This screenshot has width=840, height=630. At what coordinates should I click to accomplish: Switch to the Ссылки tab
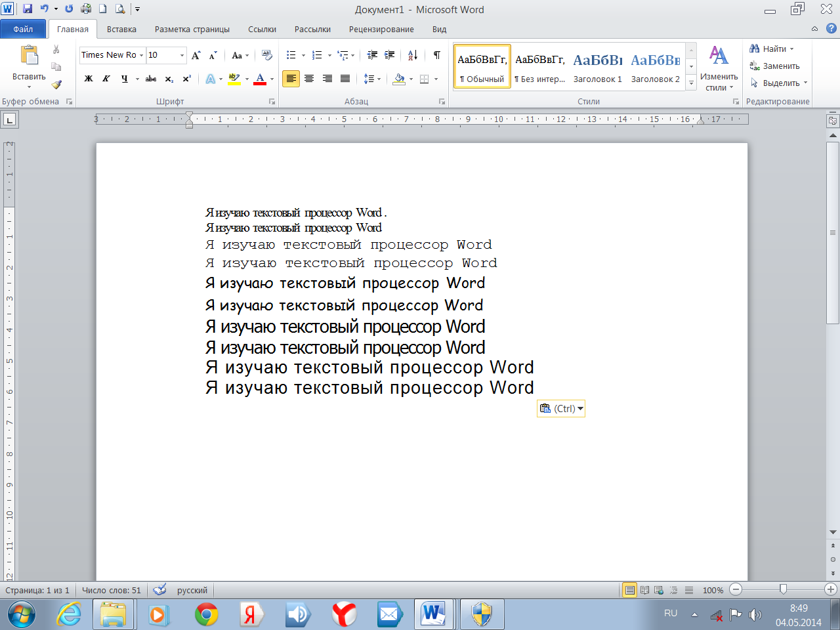262,29
